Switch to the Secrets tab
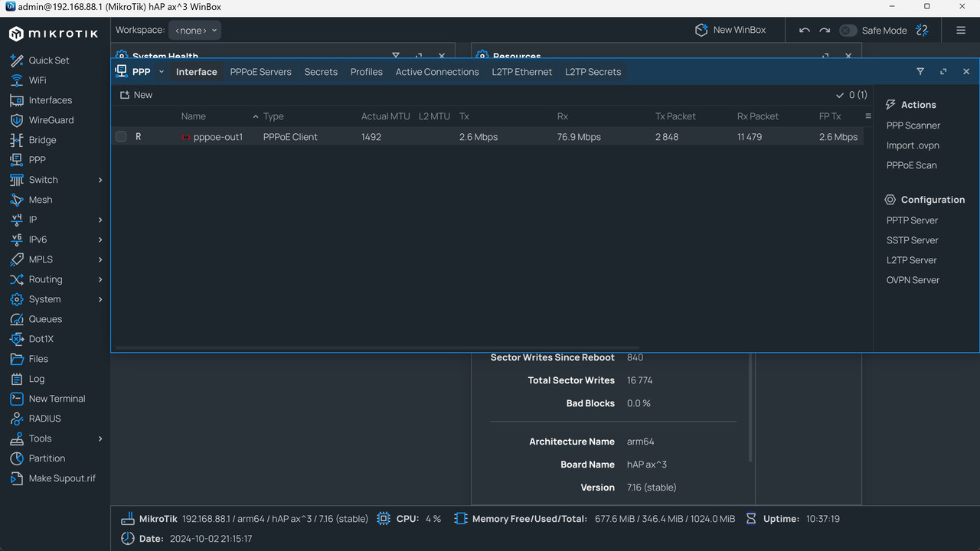The image size is (980, 551). (321, 72)
